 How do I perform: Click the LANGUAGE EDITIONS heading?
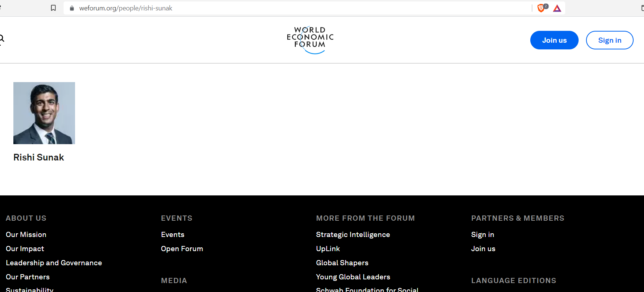point(514,280)
